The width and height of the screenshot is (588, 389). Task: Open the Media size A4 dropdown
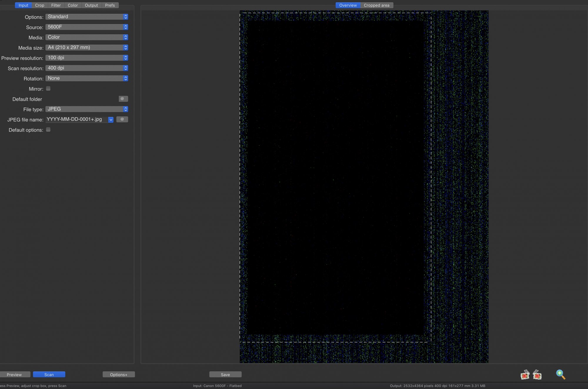pos(86,48)
